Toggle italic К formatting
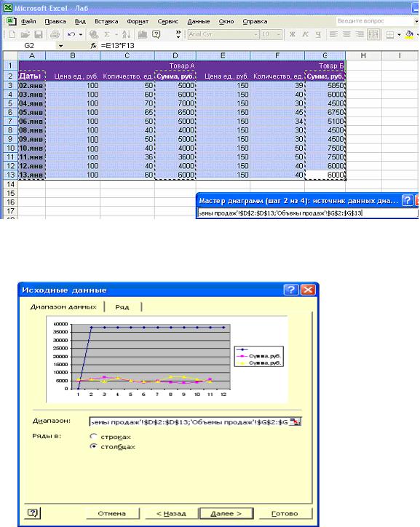Viewport: 420px width, 527px height. 305,34
